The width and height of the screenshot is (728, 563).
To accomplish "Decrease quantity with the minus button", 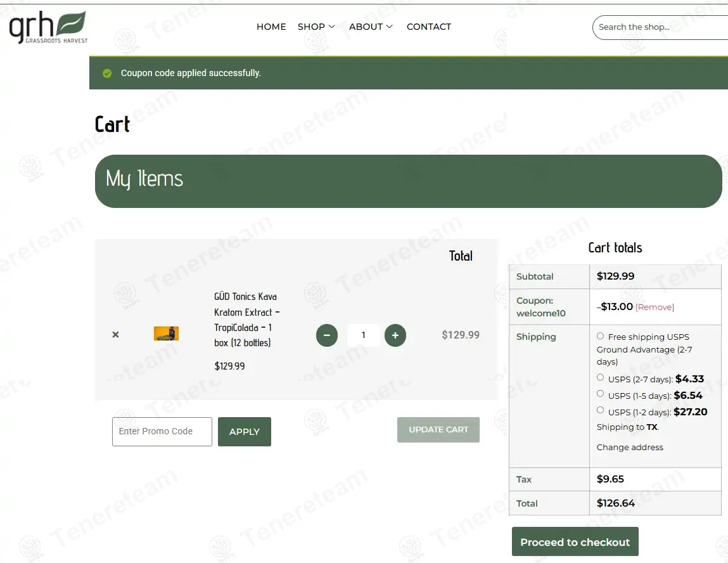I will [x=327, y=335].
